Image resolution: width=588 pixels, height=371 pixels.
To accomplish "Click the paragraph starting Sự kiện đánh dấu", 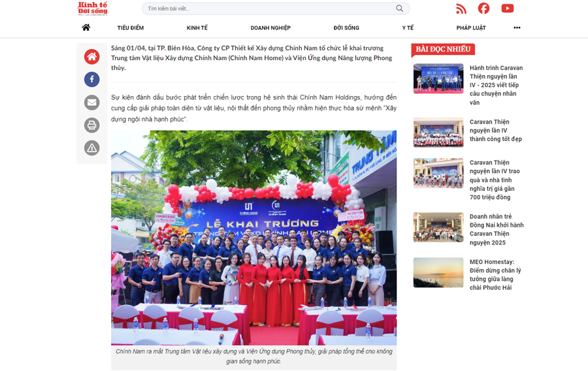I will (x=254, y=108).
